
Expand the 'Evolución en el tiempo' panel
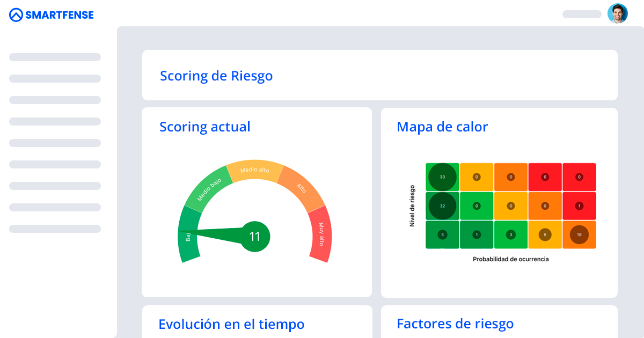point(231,324)
